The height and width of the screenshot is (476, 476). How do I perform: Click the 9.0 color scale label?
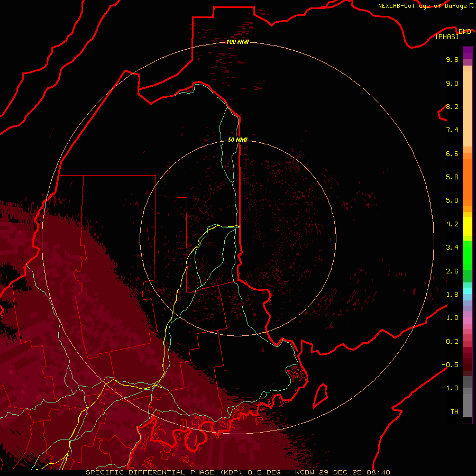tap(452, 83)
